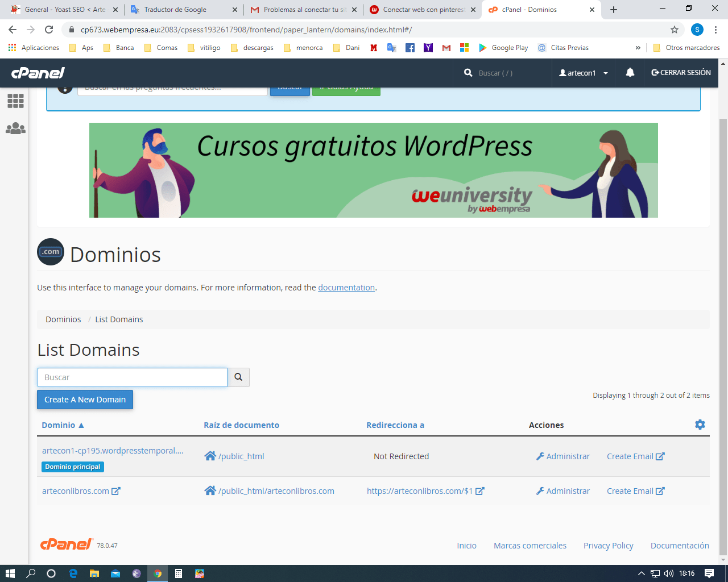Open the Documentación footer link
The image size is (728, 582).
(680, 546)
